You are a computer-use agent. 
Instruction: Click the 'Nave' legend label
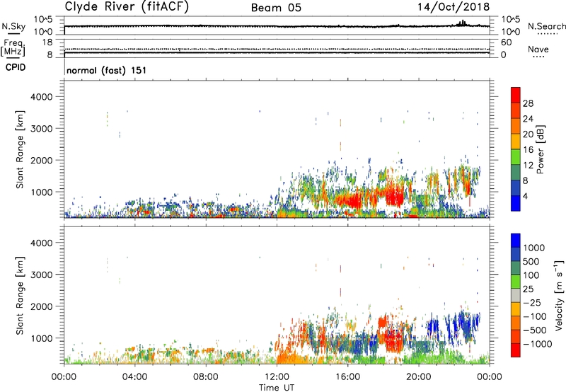[x=538, y=50]
